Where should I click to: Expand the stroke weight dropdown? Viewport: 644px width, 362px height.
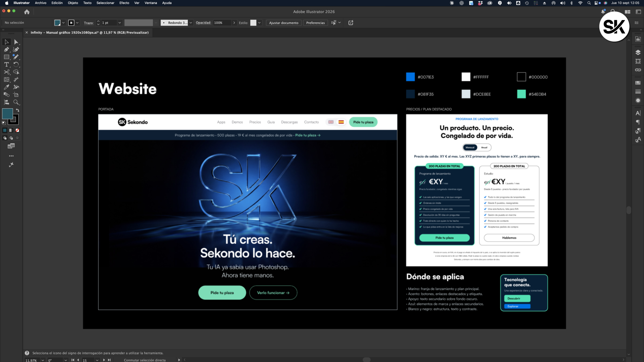(119, 23)
